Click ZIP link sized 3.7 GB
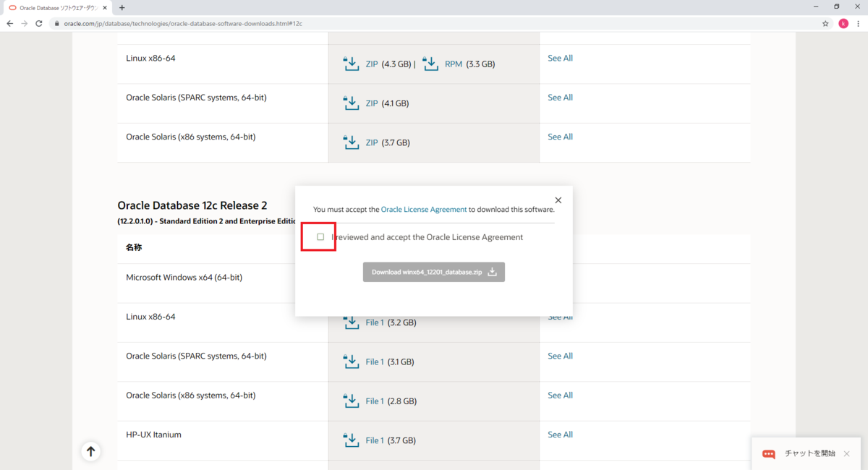This screenshot has height=470, width=868. [372, 142]
